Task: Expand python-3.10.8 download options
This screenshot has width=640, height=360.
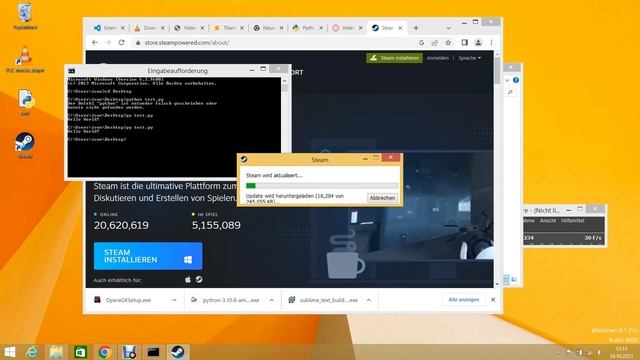Action: 271,300
